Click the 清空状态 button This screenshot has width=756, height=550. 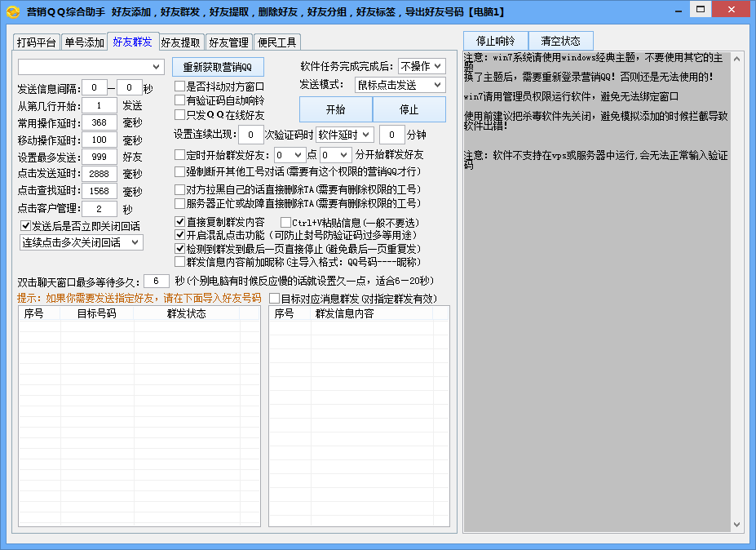click(561, 41)
